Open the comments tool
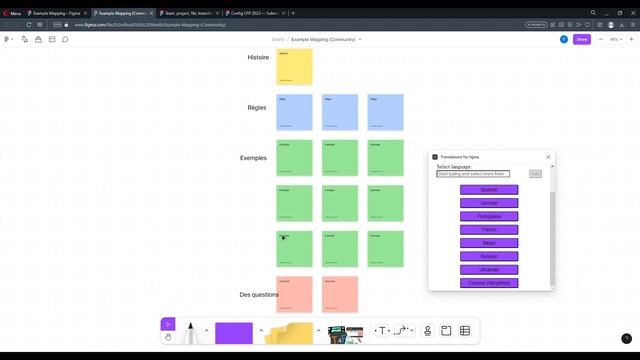This screenshot has height=360, width=640. point(65,40)
